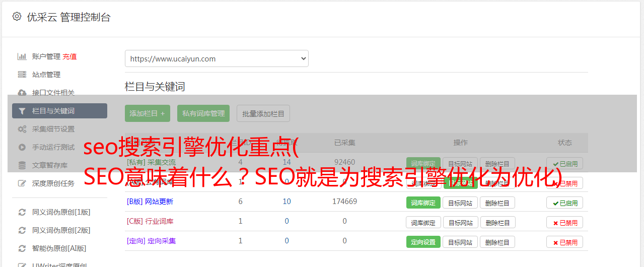Open 账户管理 in the sidebar
This screenshot has height=267, width=644.
(x=46, y=56)
